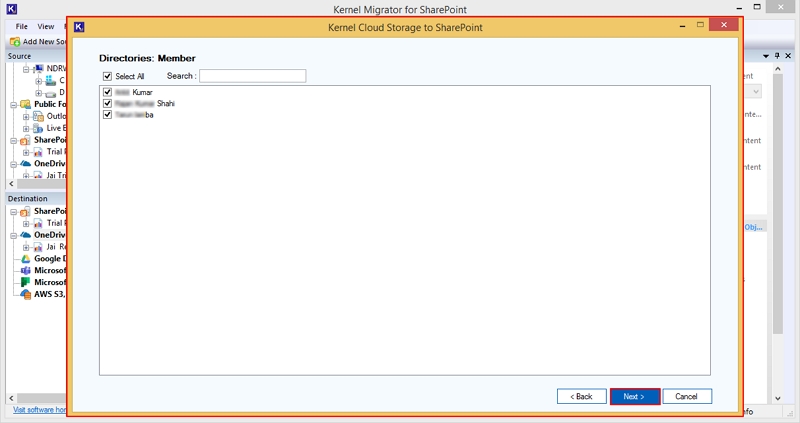Click the right panel scrollbar down arrow
The width and height of the screenshot is (800, 423).
click(778, 399)
